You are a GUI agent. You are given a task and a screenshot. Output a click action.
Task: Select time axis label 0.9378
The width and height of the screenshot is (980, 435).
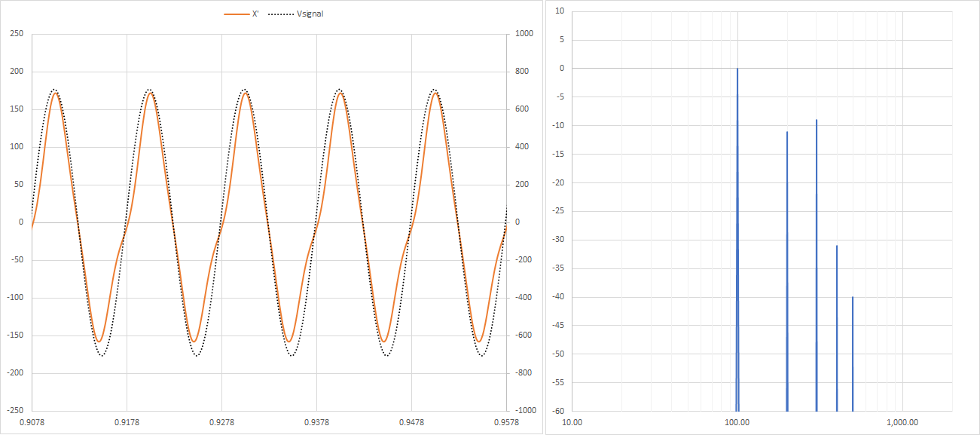[x=316, y=422]
